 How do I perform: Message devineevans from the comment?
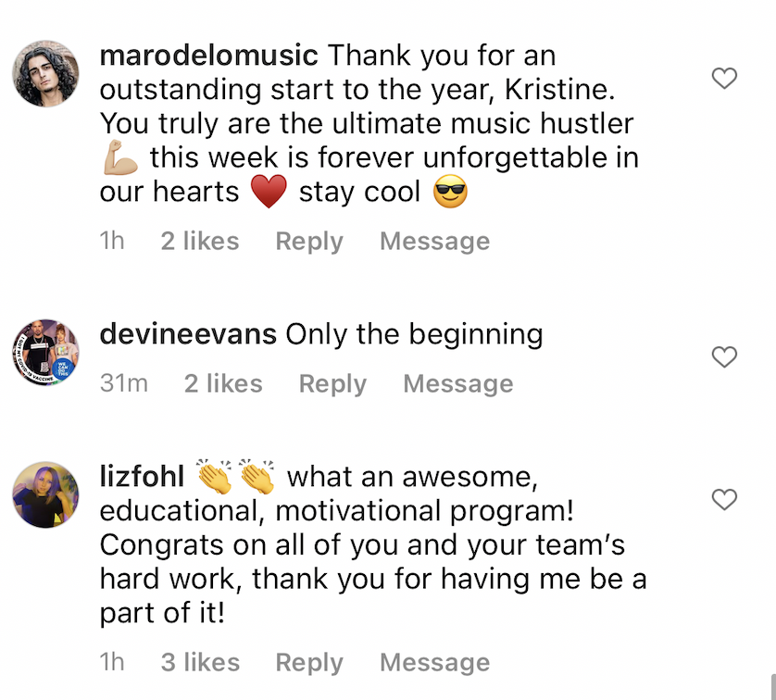coord(457,383)
